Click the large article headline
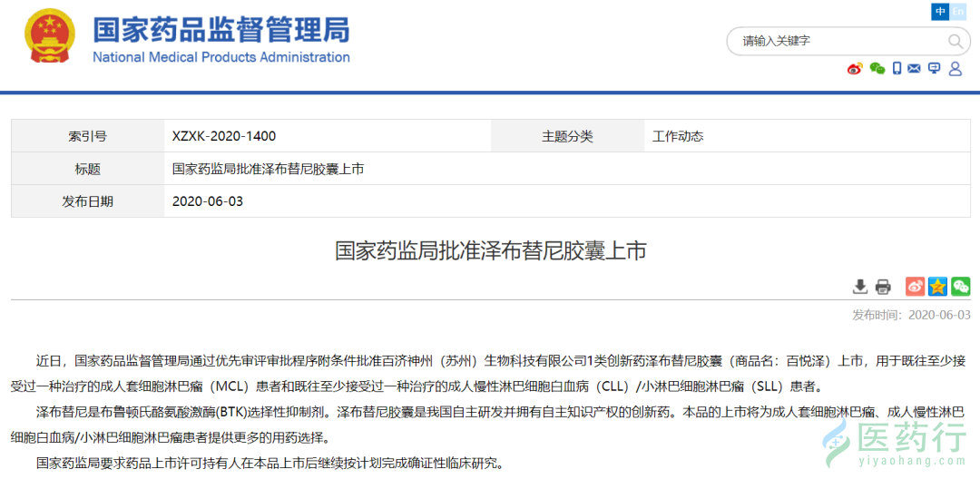 click(490, 251)
